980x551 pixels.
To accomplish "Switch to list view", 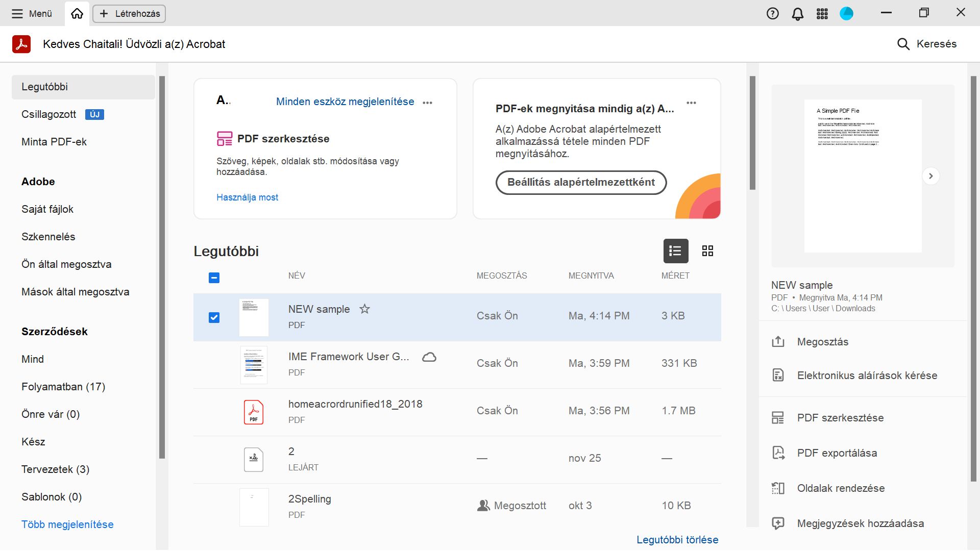I will click(x=675, y=251).
